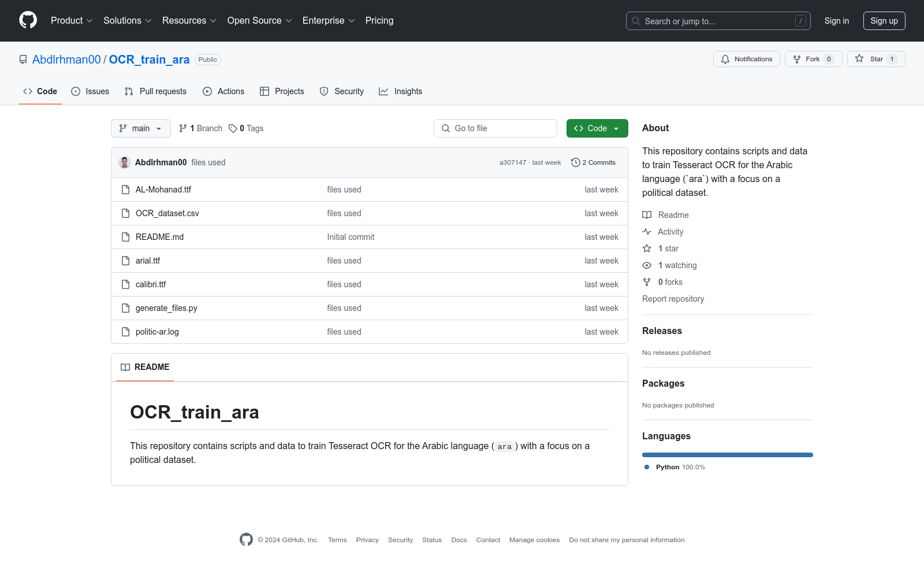Click the pulse icon beside Activity
Screen dimensions: 924x578
(x=647, y=232)
